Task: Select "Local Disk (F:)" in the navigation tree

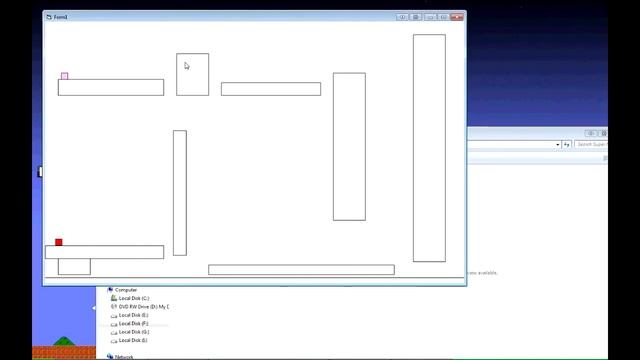Action: tap(133, 323)
